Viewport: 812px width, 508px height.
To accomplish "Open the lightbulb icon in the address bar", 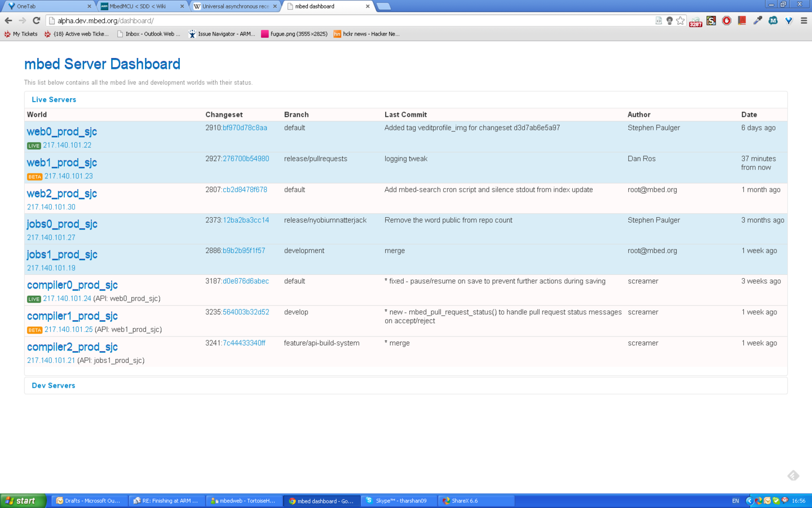I will [669, 20].
